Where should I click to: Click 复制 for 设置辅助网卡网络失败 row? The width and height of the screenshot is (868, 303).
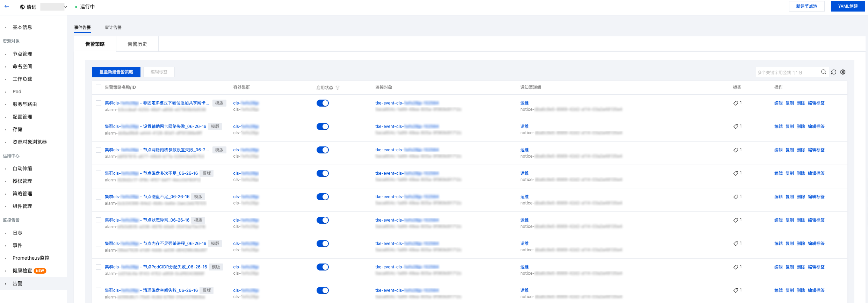coord(790,127)
